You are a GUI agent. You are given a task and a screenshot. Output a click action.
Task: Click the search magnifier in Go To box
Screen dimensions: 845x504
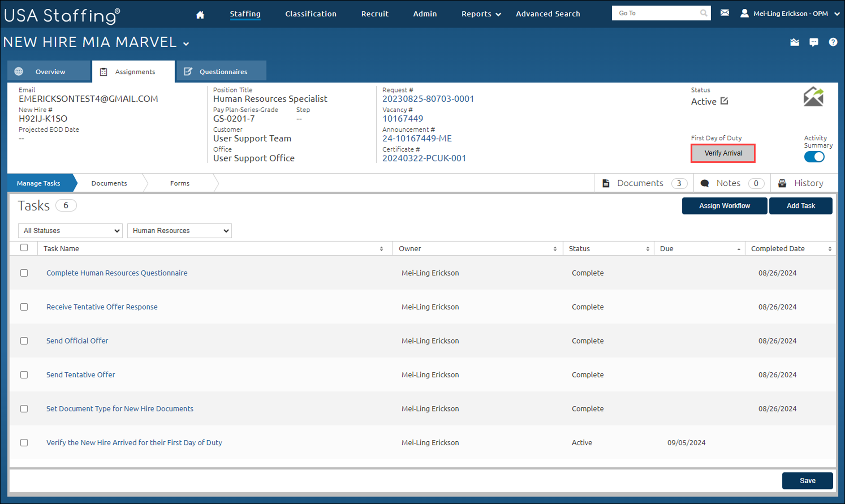(x=703, y=13)
